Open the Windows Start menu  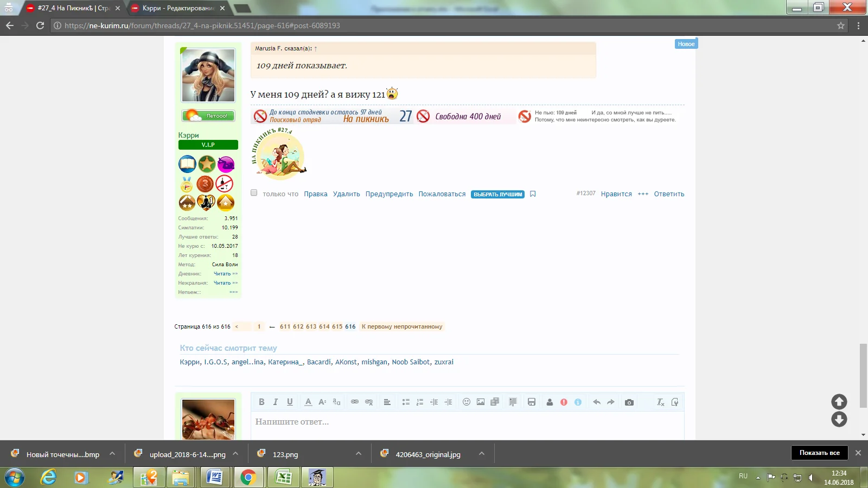pyautogui.click(x=15, y=478)
